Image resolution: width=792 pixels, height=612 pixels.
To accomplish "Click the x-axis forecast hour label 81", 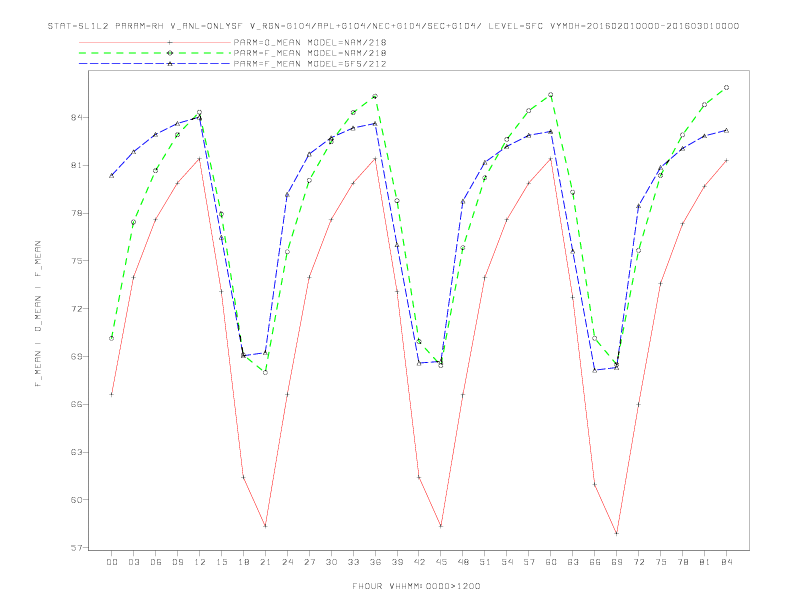I will pyautogui.click(x=705, y=562).
